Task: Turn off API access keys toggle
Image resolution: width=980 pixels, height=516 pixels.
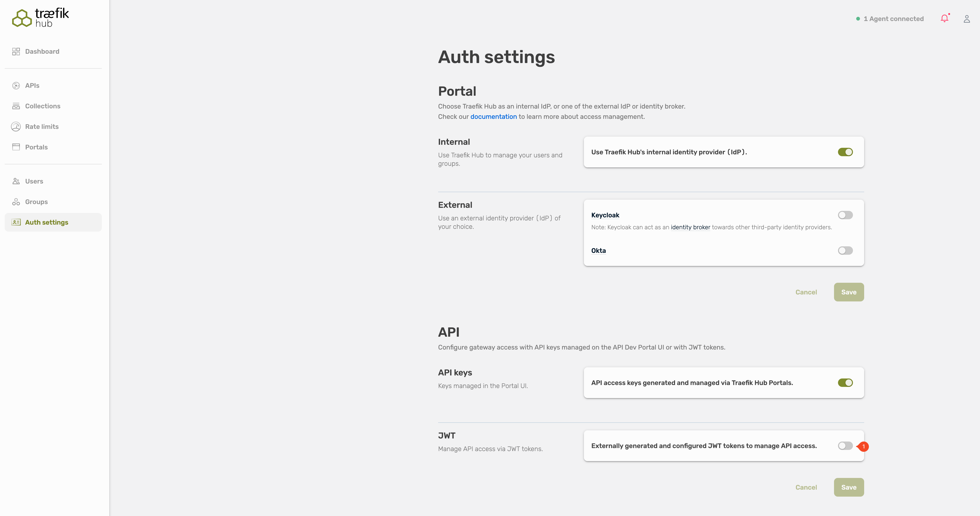Action: [845, 382]
